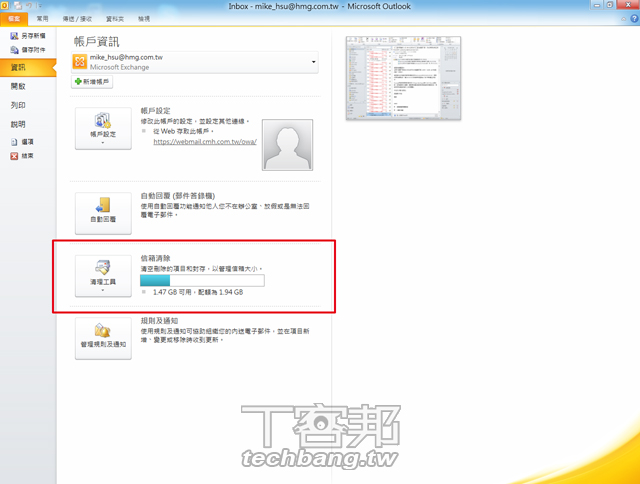Image resolution: width=640 pixels, height=484 pixels.
Task: Open the webmail.cmh.com.tw/owa link
Action: 205,142
